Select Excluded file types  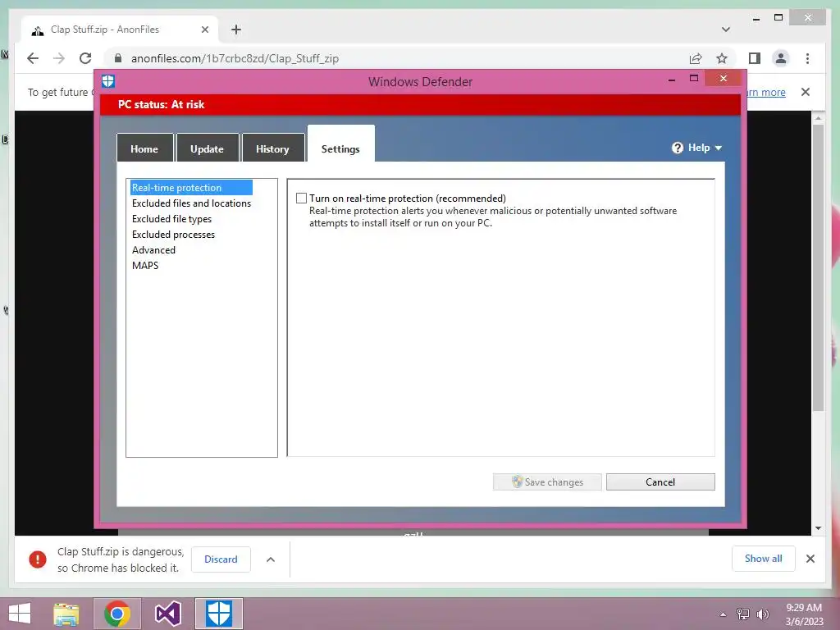click(171, 218)
